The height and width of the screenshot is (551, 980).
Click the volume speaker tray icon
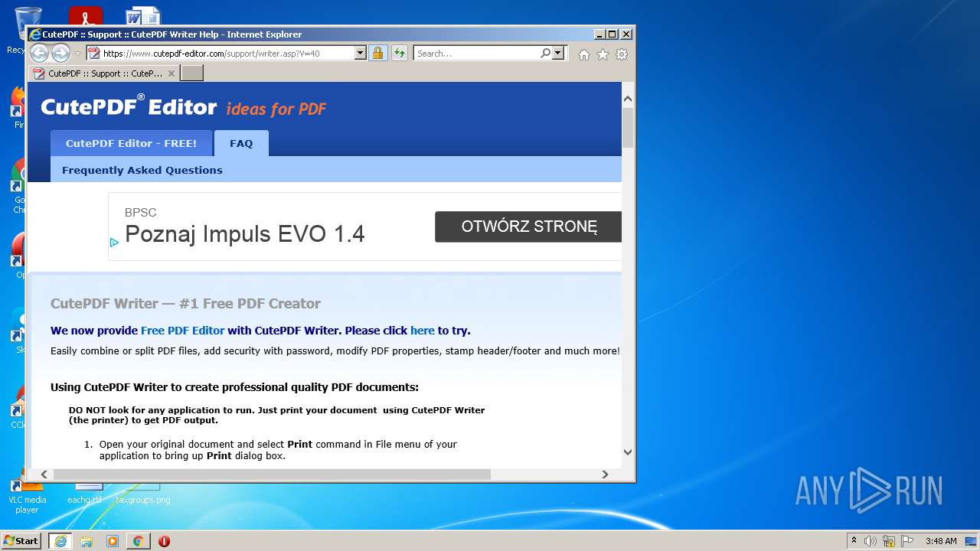pos(871,541)
